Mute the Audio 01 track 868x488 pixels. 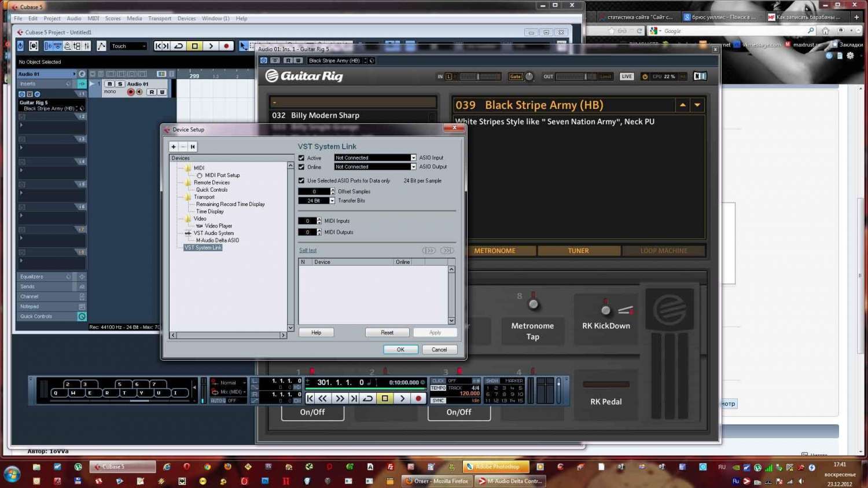[x=109, y=84]
